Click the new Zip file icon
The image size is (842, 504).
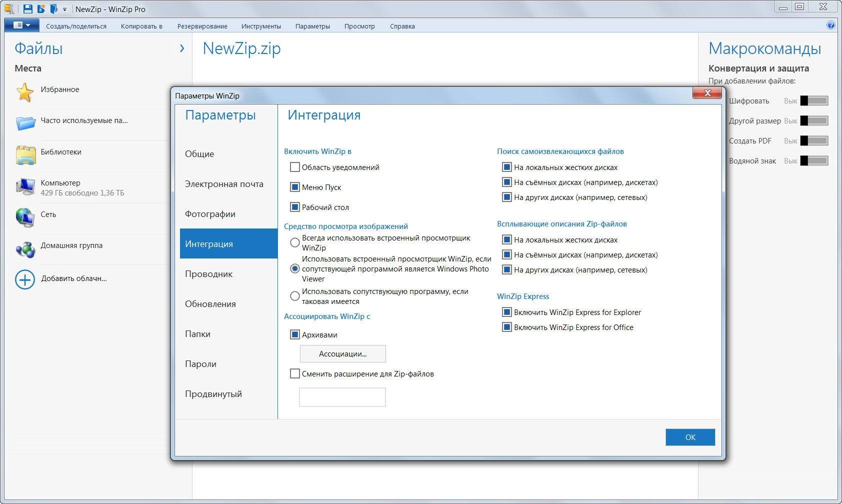(41, 8)
